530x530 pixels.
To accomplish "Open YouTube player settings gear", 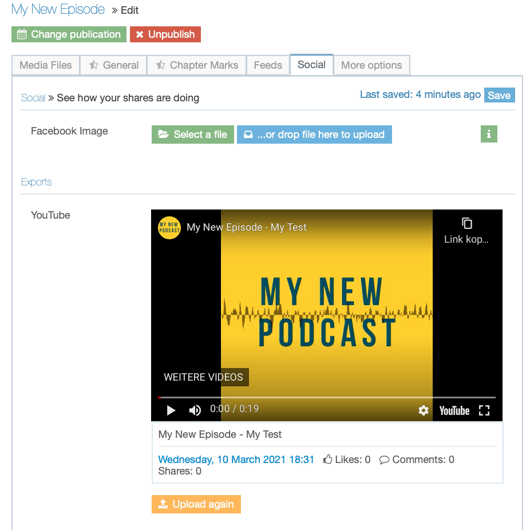I will (x=423, y=410).
